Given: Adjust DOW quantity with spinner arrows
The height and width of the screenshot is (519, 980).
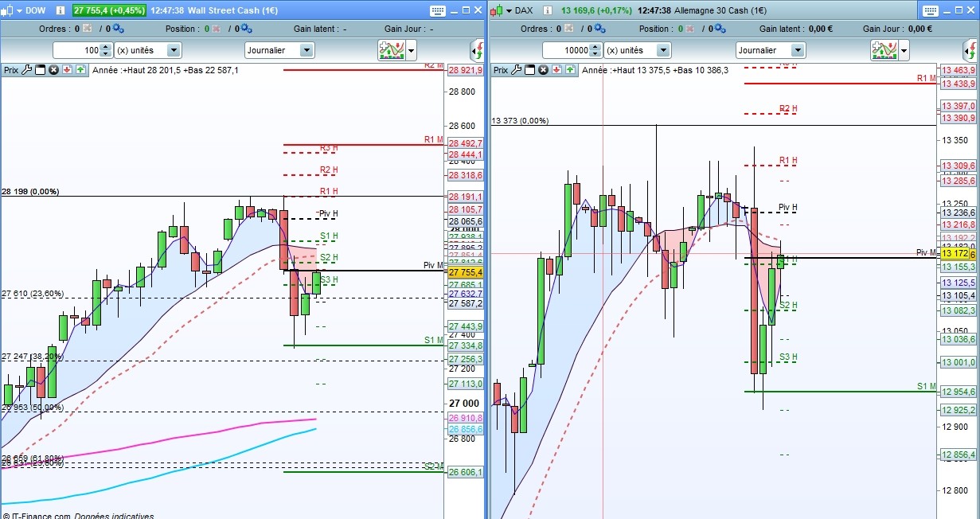Looking at the screenshot, I should 107,50.
